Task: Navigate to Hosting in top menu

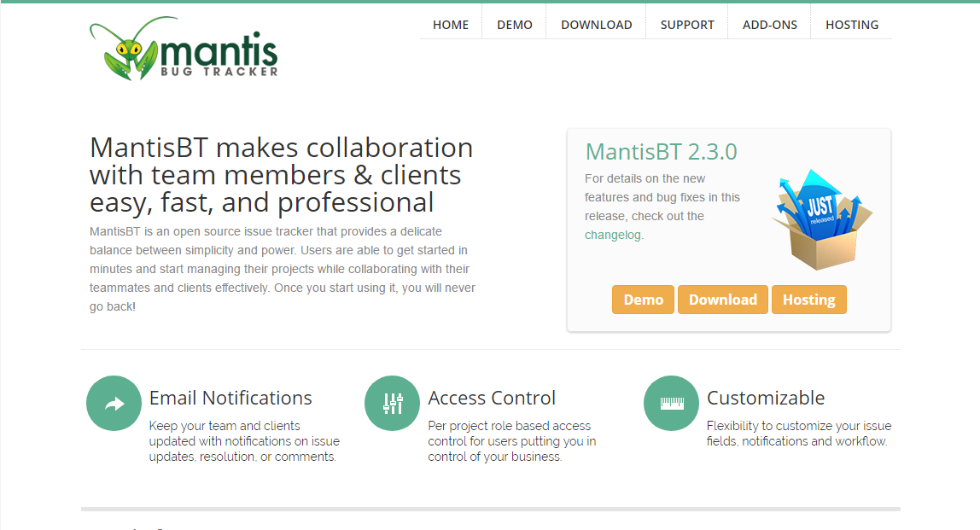Action: pos(852,25)
